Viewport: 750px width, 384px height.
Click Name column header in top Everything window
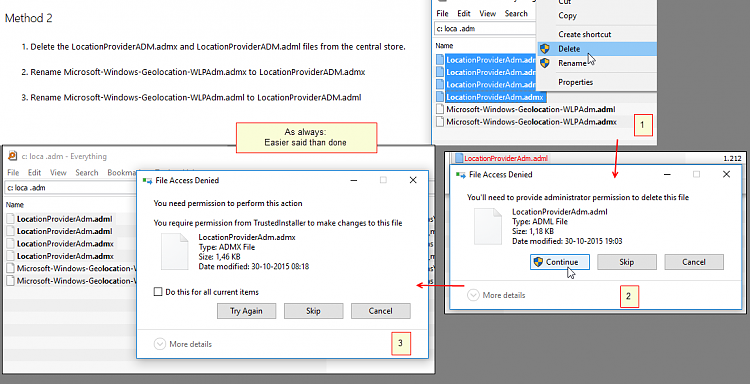coord(444,46)
